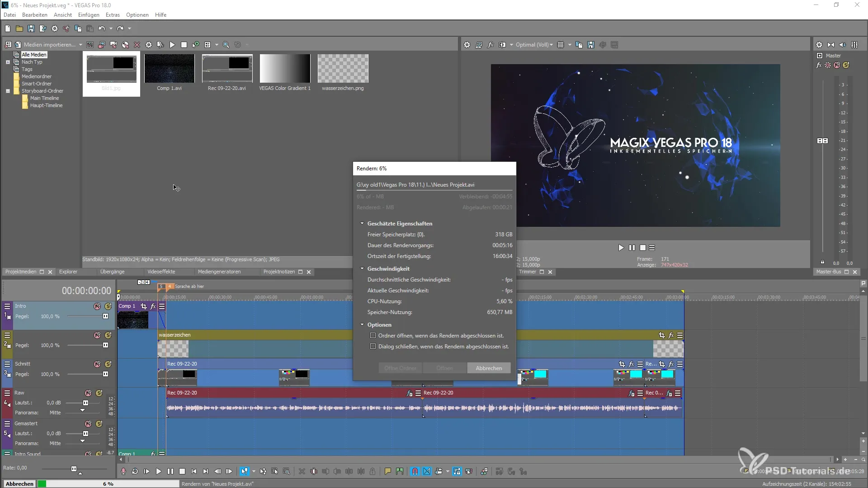Open video preview fx icon
Viewport: 868px width, 488px height.
pyautogui.click(x=491, y=45)
